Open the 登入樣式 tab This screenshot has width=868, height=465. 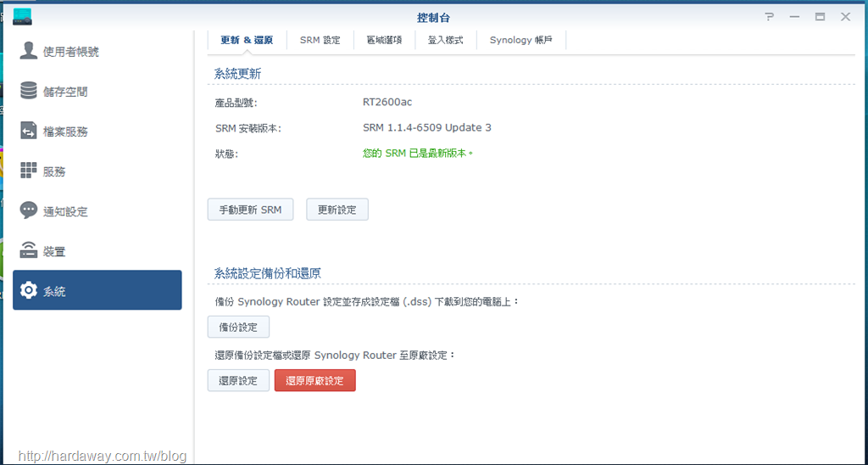coord(446,40)
